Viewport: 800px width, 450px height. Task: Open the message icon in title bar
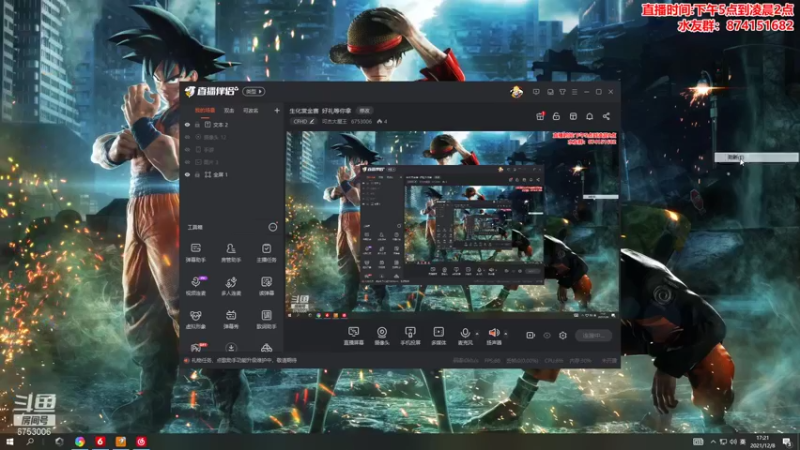click(x=536, y=92)
